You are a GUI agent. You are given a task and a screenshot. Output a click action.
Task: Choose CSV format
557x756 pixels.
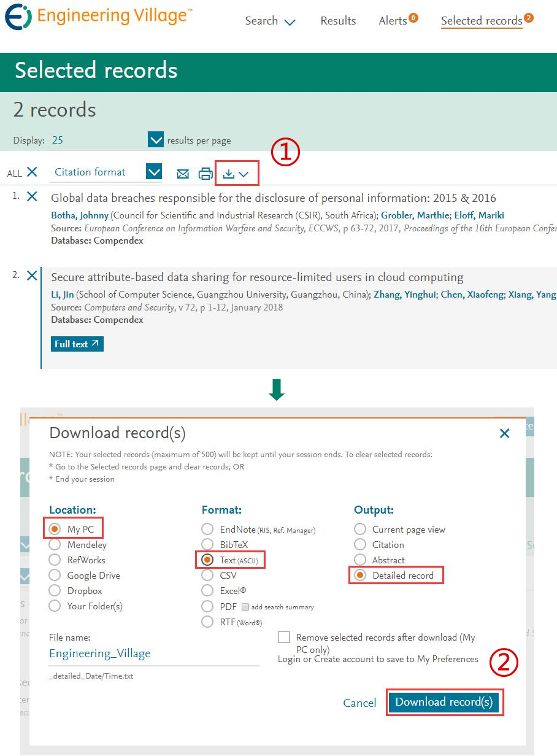pos(208,575)
